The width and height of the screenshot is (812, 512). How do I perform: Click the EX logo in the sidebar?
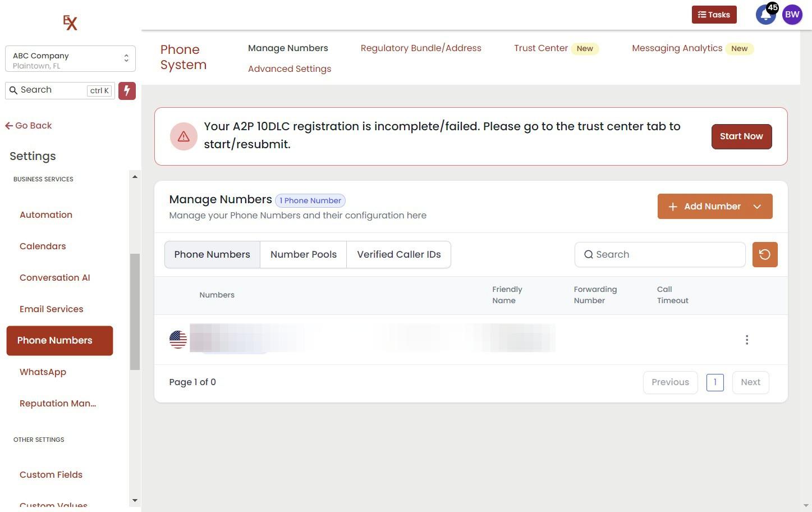point(70,22)
